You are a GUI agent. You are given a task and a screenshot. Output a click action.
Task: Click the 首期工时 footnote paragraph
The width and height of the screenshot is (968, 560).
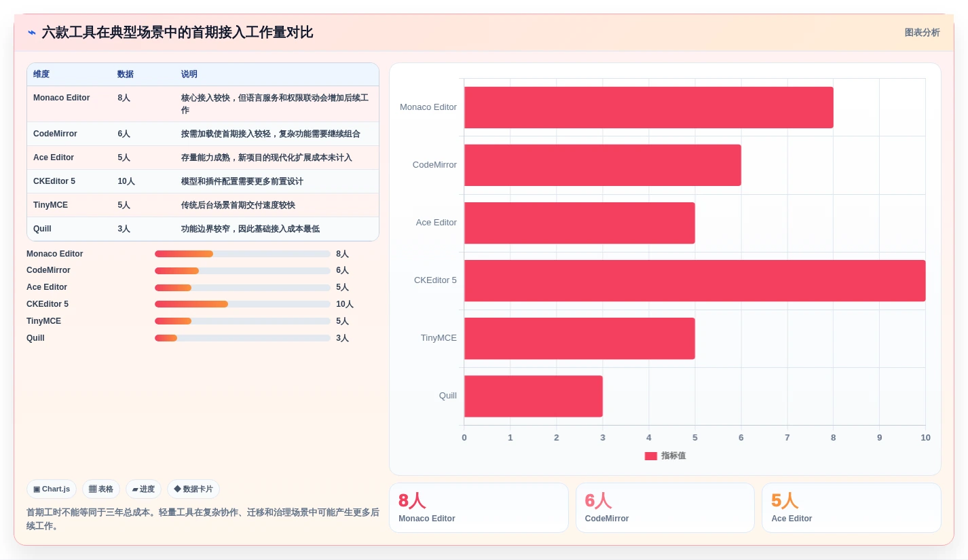click(x=202, y=519)
